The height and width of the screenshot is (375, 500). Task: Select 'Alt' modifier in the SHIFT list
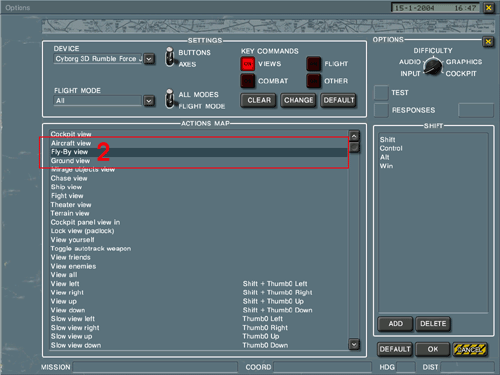(384, 157)
